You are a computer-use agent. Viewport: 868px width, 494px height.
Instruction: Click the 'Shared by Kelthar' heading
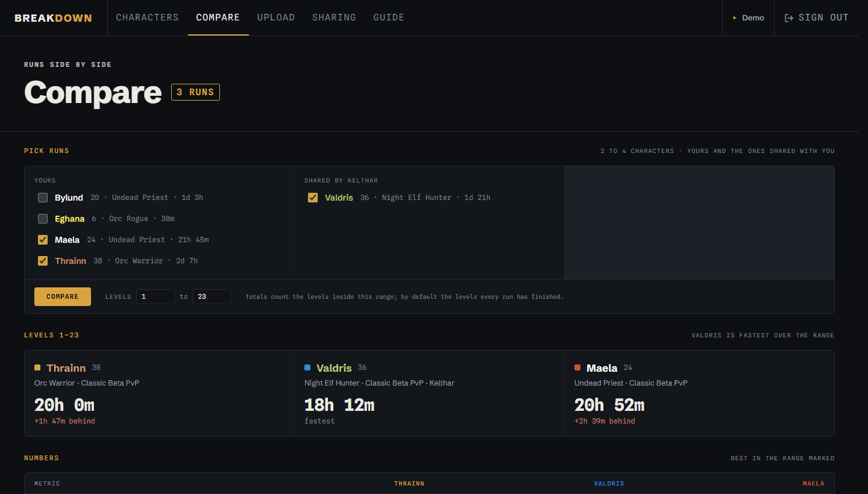pyautogui.click(x=341, y=181)
